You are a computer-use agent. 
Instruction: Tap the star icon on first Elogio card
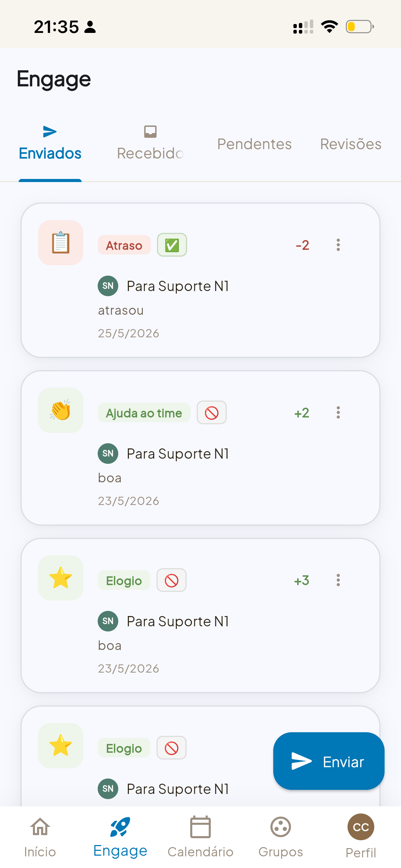(61, 578)
